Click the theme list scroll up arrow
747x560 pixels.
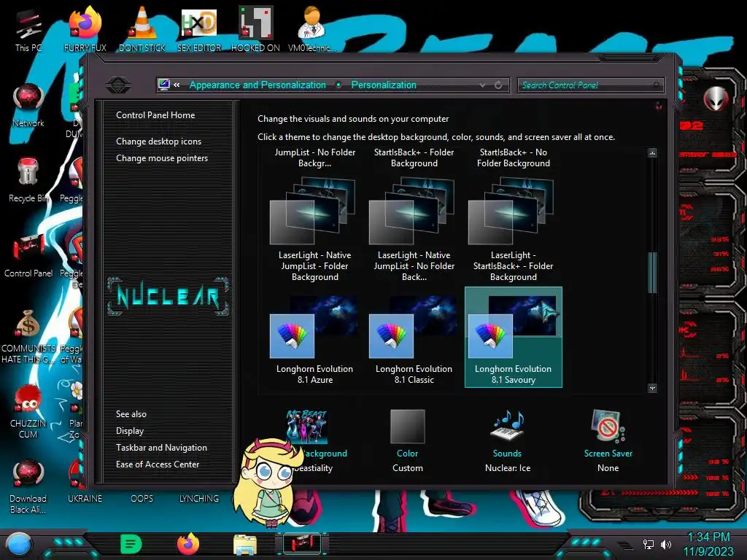653,153
